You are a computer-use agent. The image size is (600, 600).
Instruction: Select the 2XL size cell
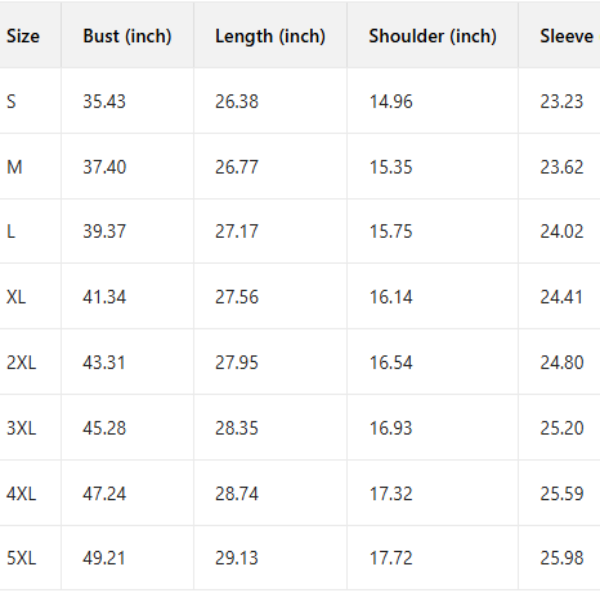click(21, 362)
